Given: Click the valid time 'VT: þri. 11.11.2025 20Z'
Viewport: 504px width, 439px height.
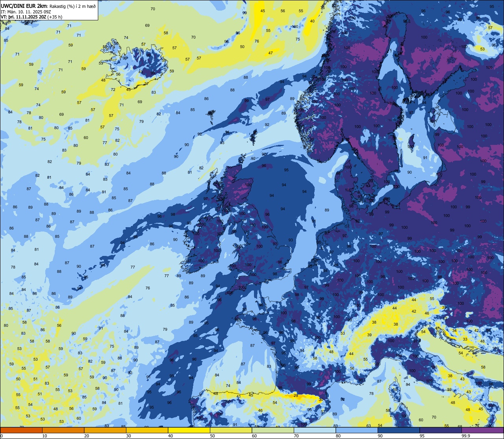Looking at the screenshot, I should click(23, 17).
